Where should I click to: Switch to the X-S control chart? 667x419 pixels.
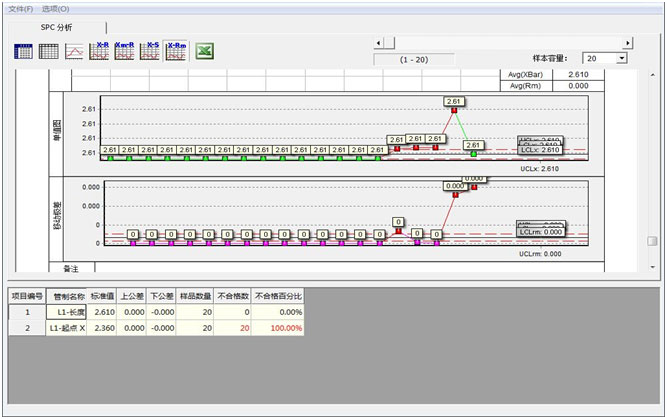[x=151, y=51]
